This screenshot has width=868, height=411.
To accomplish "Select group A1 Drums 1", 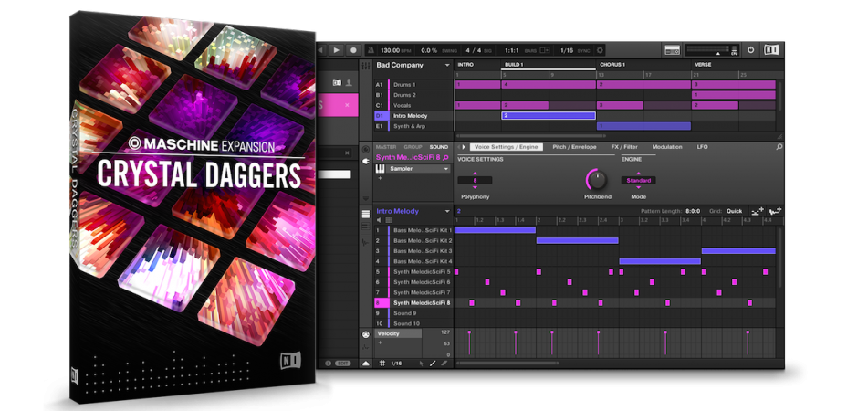I will [x=413, y=85].
